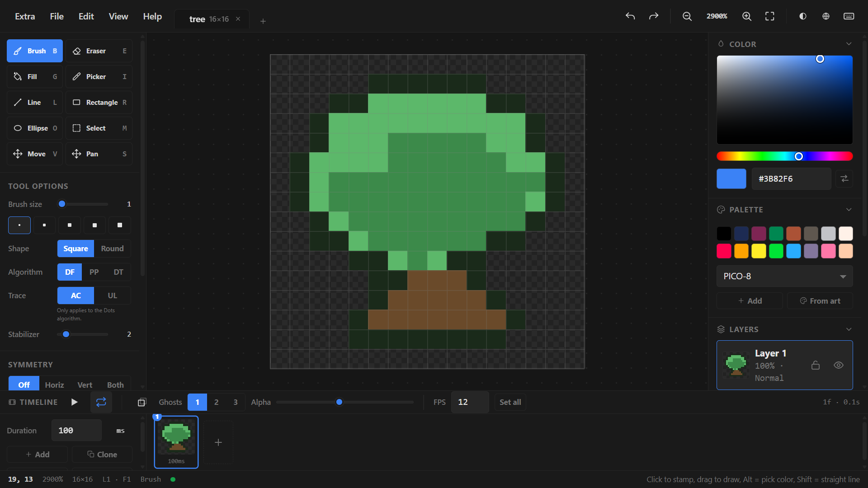Viewport: 868px width, 488px height.
Task: Collapse the COLOR panel
Action: coord(849,44)
